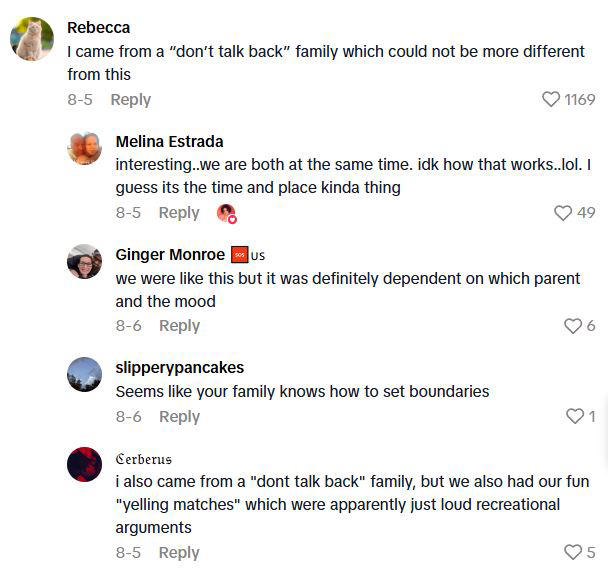View Ginger Monroe's profile avatar

(84, 261)
